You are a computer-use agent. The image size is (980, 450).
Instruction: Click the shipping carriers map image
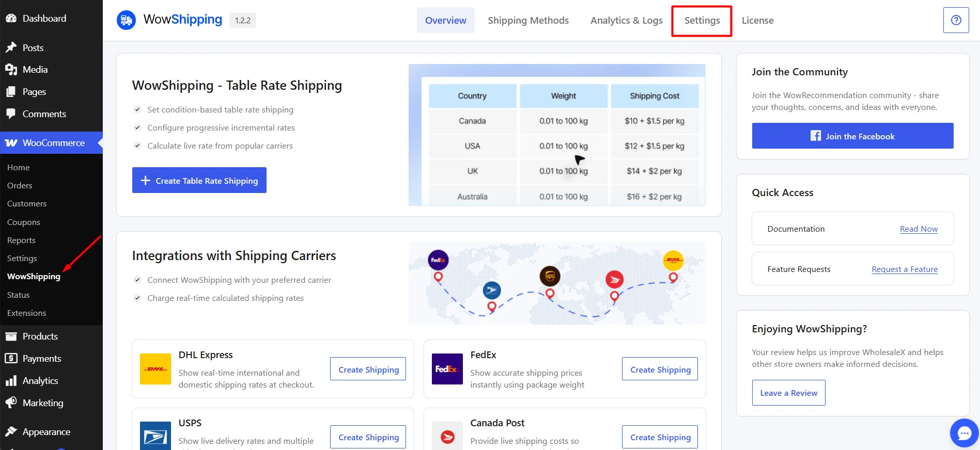(557, 283)
